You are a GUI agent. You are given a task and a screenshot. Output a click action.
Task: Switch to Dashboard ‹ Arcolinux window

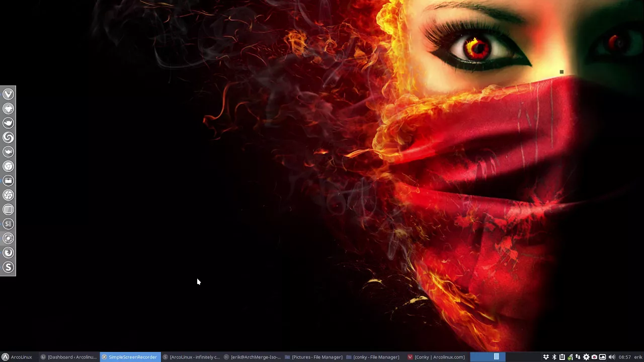[x=68, y=357]
